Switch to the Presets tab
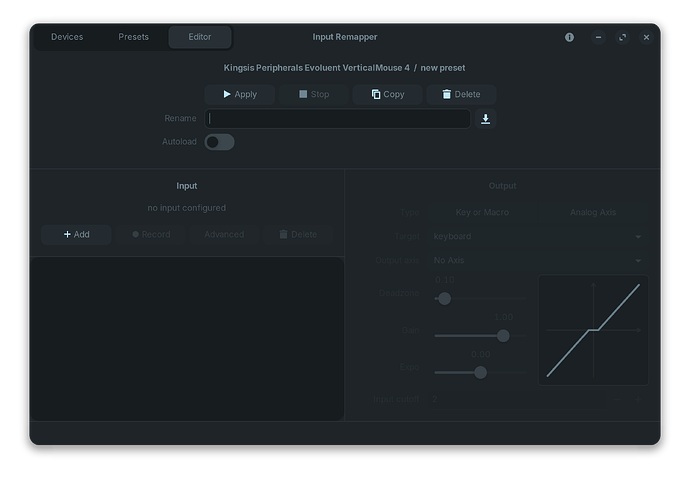This screenshot has height=480, width=690. tap(133, 37)
